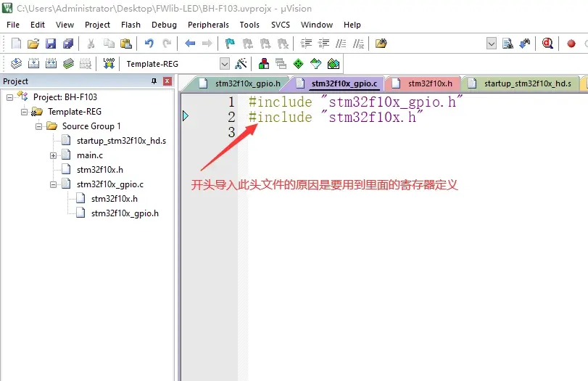Rebuild all target files
Screen dimensions: 588x381
click(x=51, y=63)
